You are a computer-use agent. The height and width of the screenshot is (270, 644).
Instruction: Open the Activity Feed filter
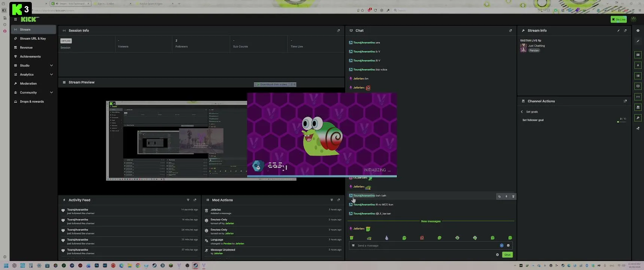(x=188, y=200)
